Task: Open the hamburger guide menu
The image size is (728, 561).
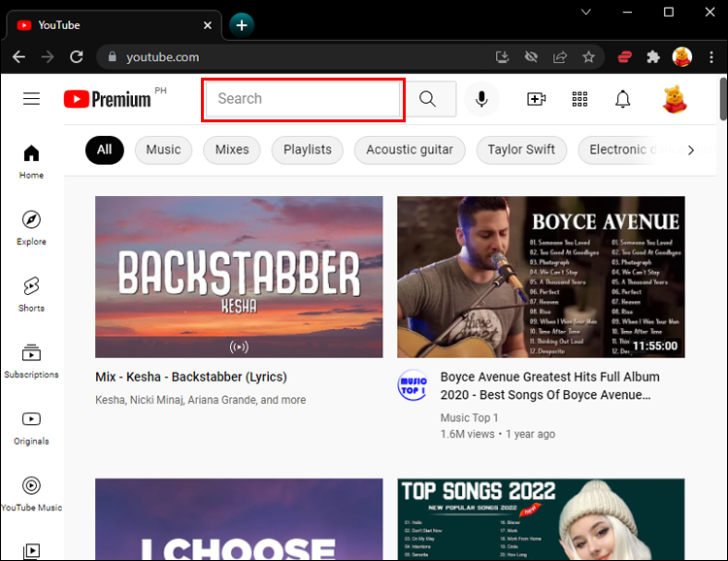Action: point(32,98)
